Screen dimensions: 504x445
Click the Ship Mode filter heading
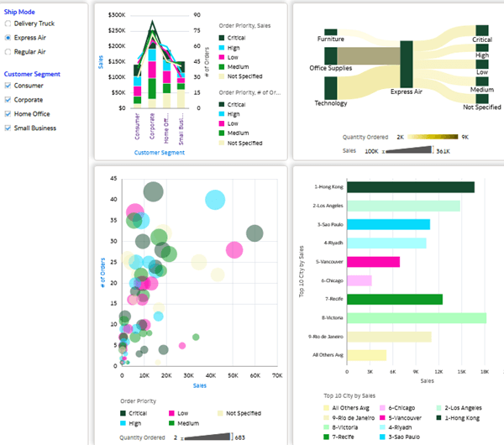(x=19, y=12)
